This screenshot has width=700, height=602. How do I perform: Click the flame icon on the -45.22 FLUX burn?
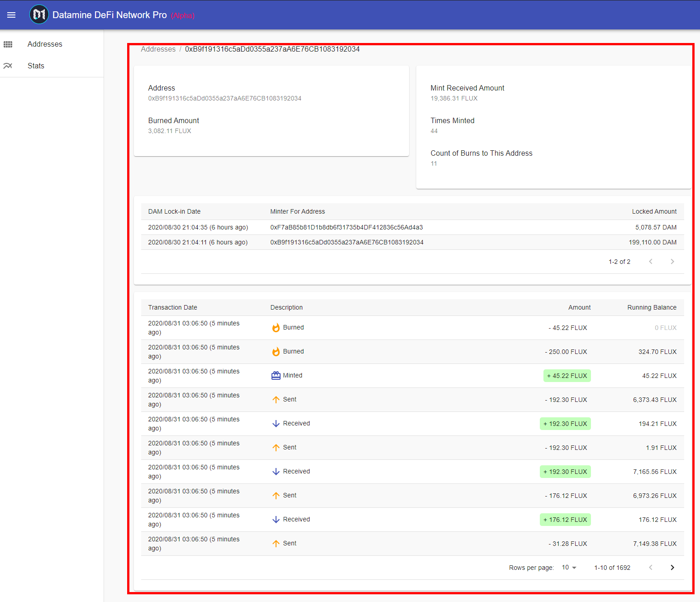pyautogui.click(x=276, y=328)
